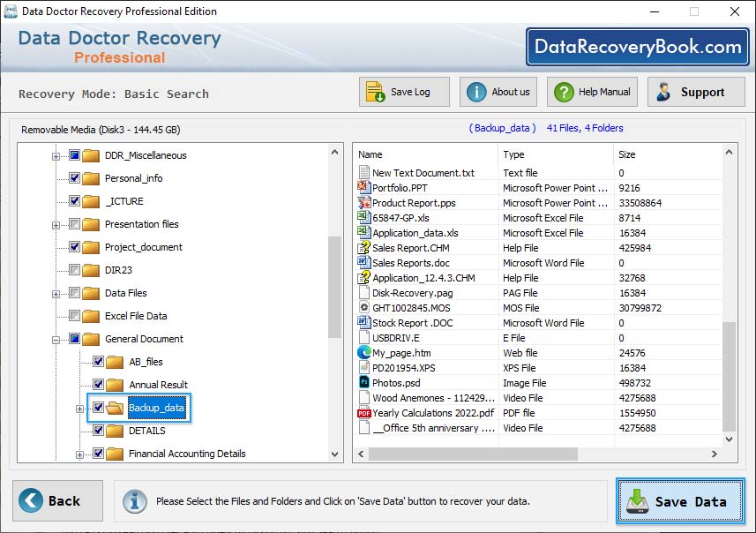Click the Save Data button
The width and height of the screenshot is (756, 533).
[679, 500]
